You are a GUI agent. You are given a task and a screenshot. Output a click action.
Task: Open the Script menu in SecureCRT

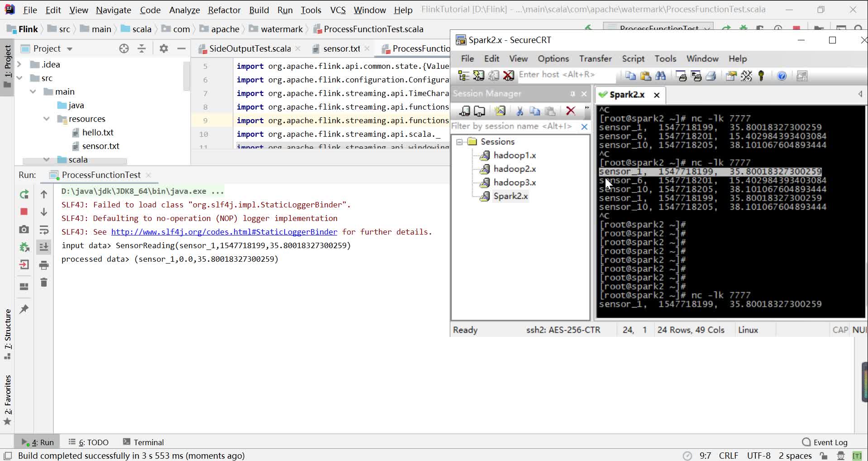633,58
